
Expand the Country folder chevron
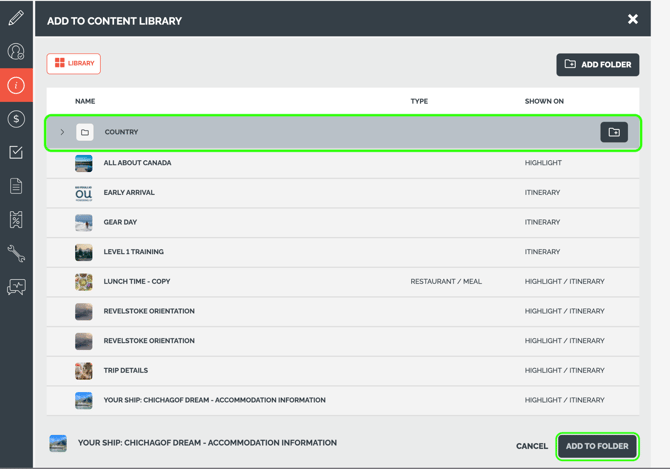coord(62,132)
